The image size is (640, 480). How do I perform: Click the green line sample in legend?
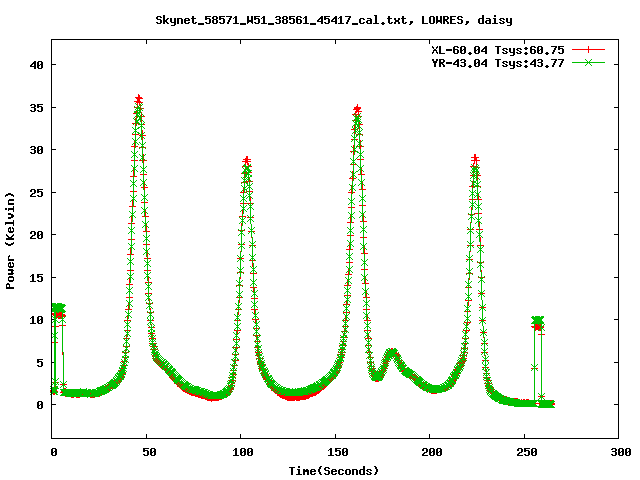tap(588, 62)
